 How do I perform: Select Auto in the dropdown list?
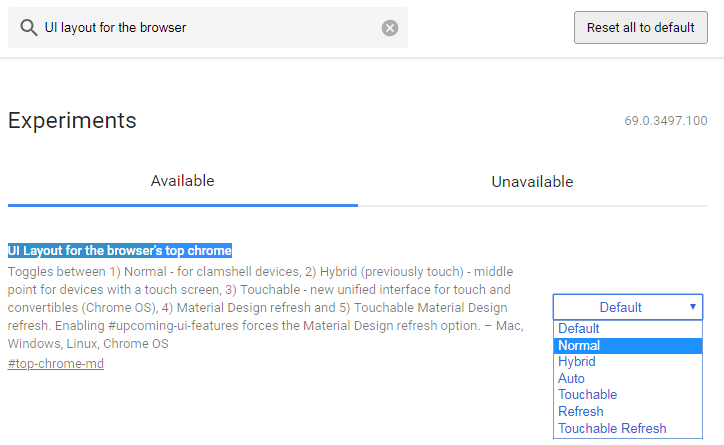click(572, 378)
